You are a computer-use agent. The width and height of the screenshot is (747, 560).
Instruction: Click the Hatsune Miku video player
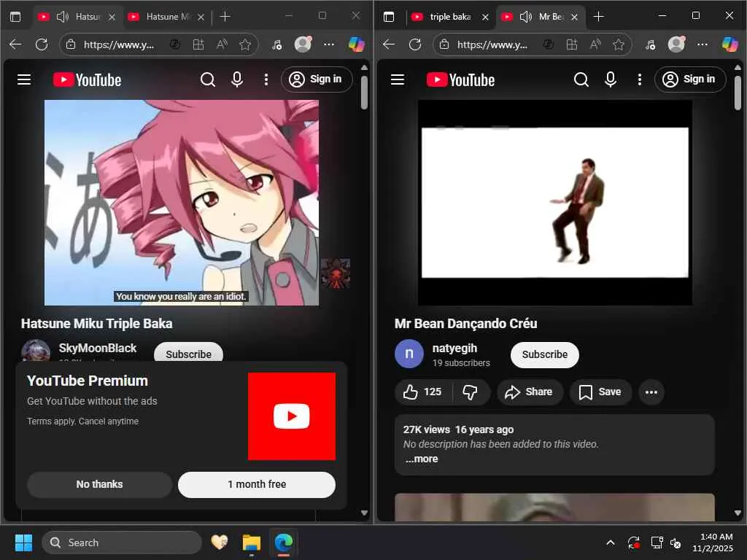coord(182,203)
